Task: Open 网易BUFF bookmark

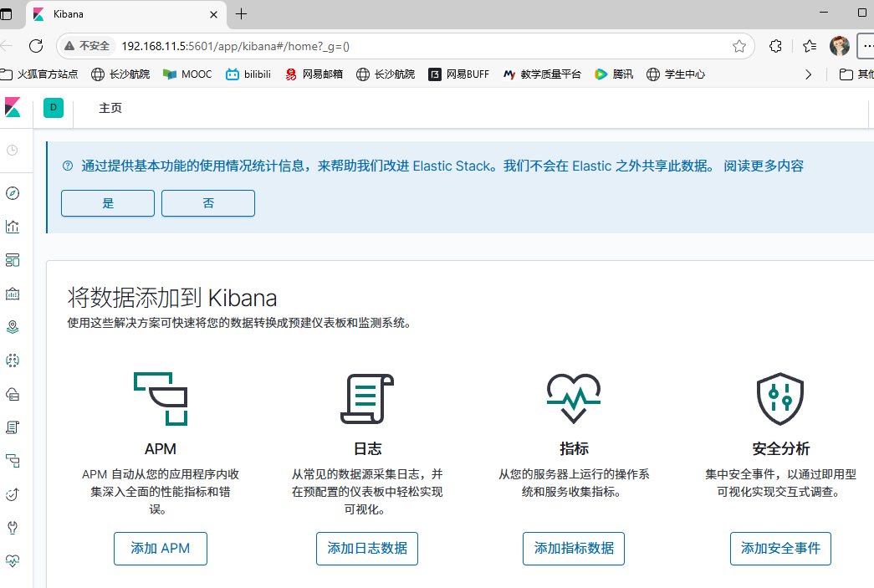Action: point(458,74)
